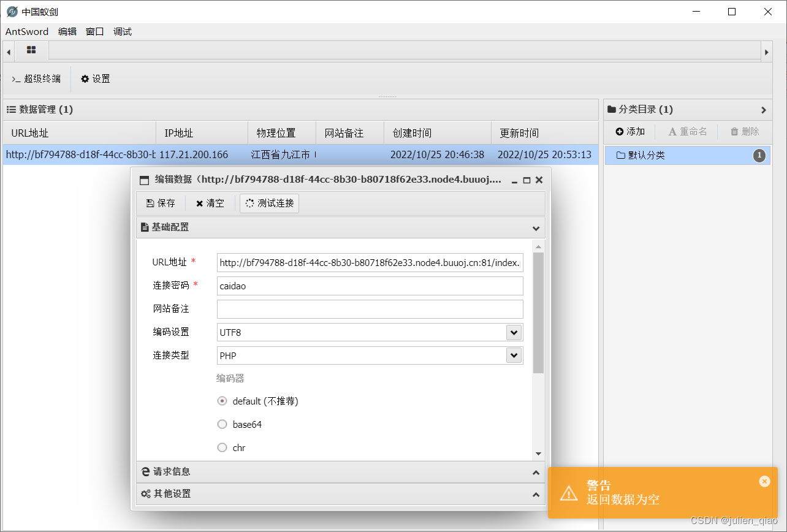
Task: Click the 测试连接 test connection button
Action: (x=270, y=203)
